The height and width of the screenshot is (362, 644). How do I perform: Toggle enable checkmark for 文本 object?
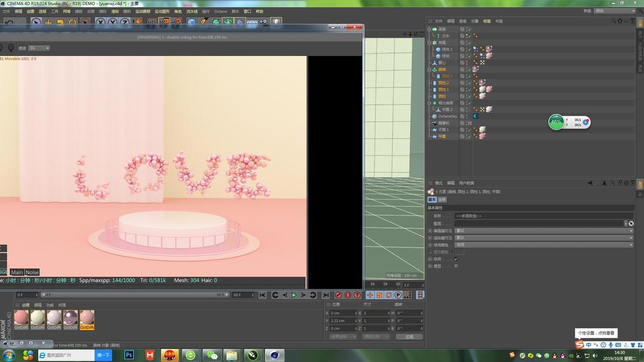click(470, 36)
